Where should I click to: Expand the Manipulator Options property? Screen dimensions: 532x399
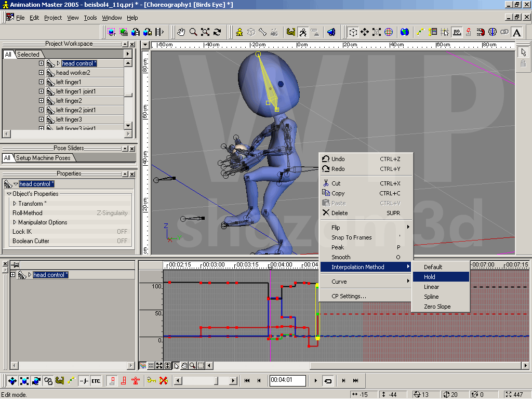pos(15,222)
